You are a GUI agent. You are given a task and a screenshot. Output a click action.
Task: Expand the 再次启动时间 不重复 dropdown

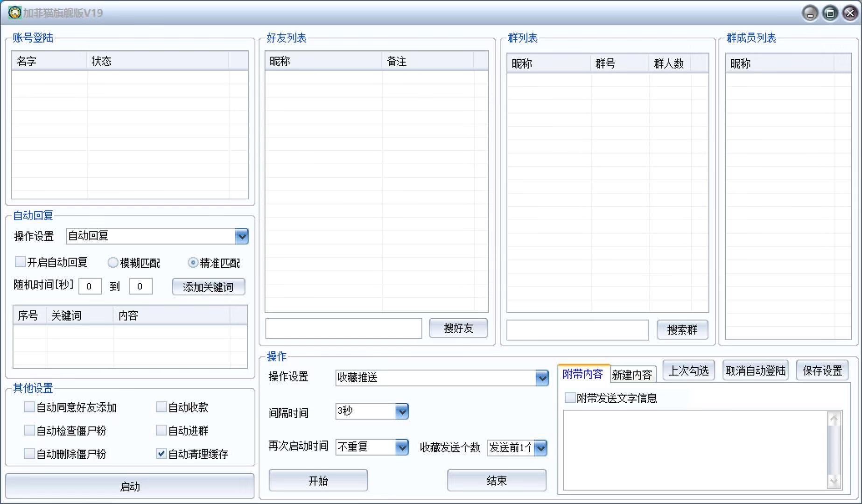coord(402,447)
